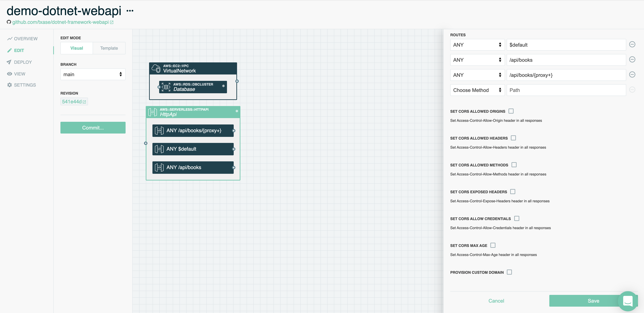
Task: Click the route icon on ANY /api/books/{proxy+}
Action: [x=159, y=130]
